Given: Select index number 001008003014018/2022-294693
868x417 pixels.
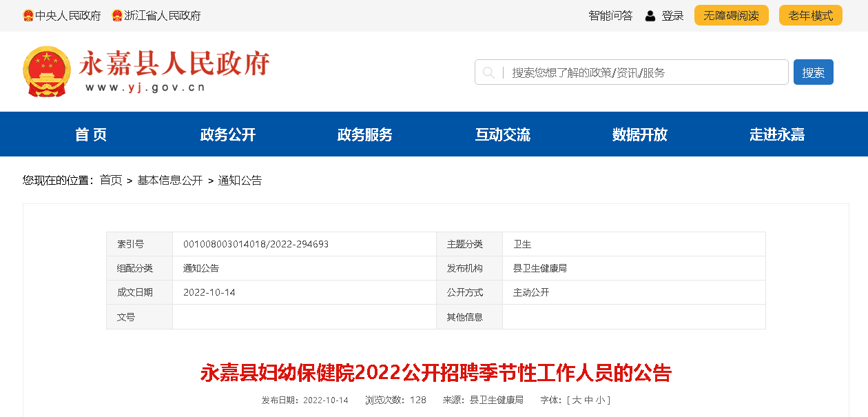Looking at the screenshot, I should [x=256, y=244].
